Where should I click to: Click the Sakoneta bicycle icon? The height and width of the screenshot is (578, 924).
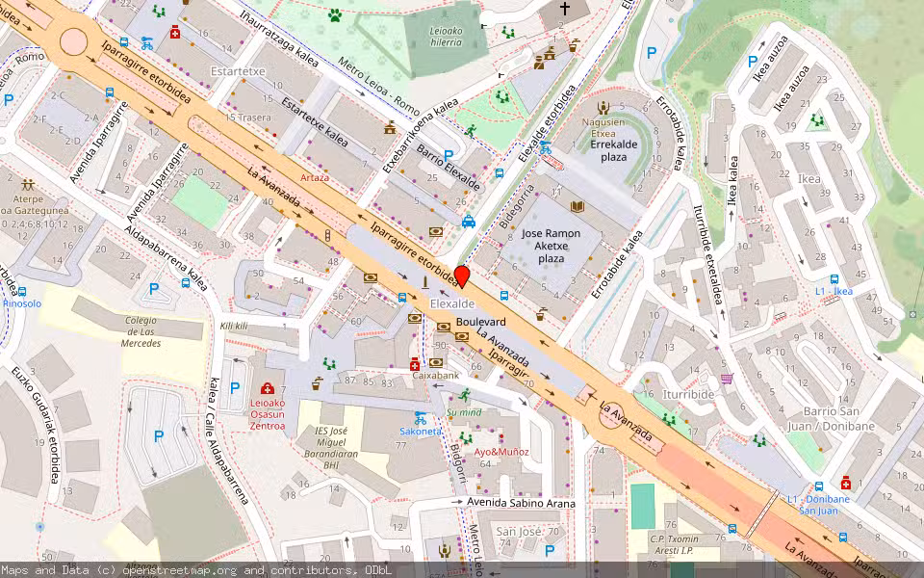(x=421, y=418)
